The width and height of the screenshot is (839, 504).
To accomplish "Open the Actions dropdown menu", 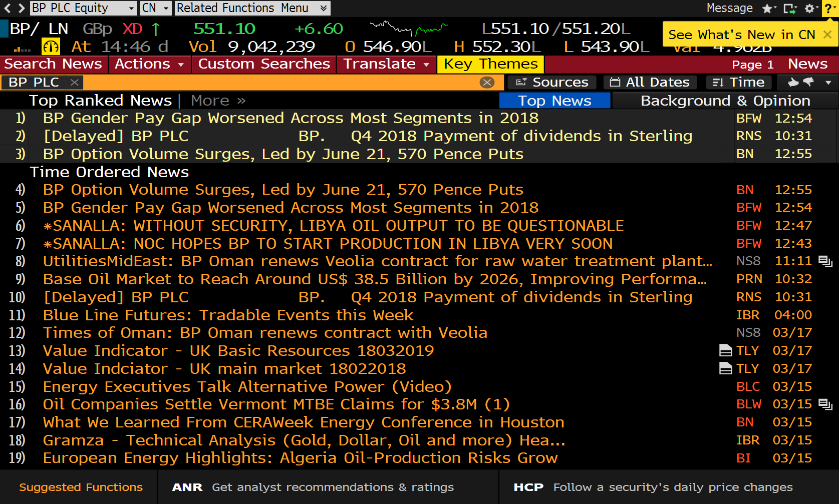I will click(x=149, y=64).
